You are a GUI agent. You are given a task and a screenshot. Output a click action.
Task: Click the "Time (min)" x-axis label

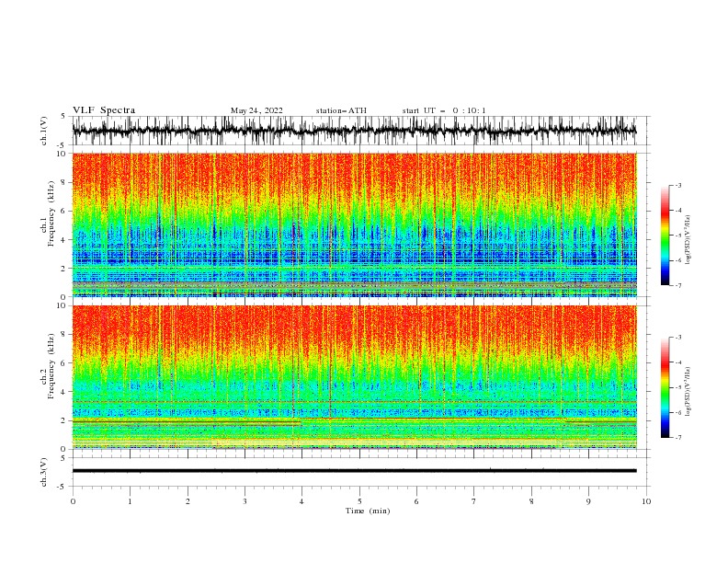point(368,511)
